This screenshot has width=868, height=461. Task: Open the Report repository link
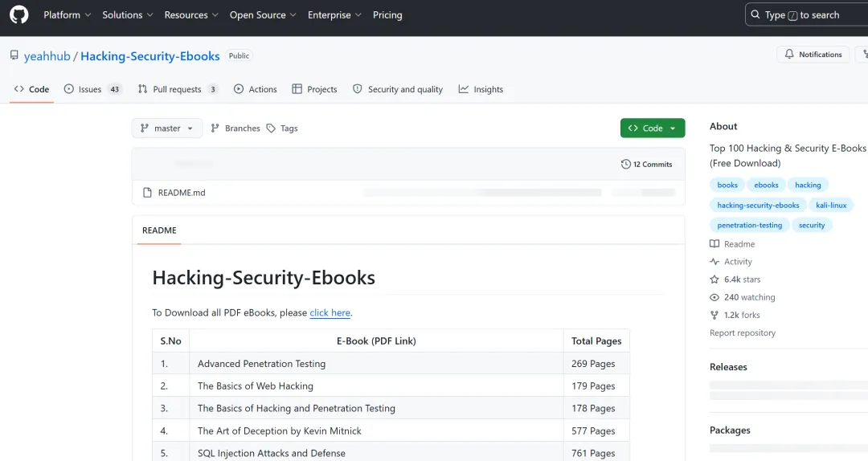pyautogui.click(x=743, y=332)
